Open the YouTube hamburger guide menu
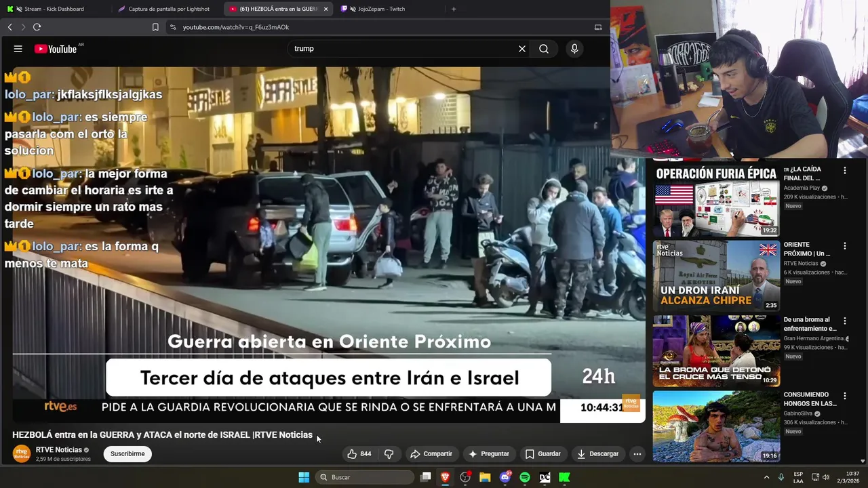 [18, 49]
